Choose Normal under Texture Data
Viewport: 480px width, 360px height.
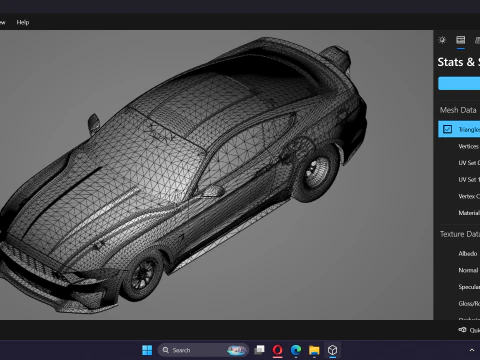click(x=468, y=270)
